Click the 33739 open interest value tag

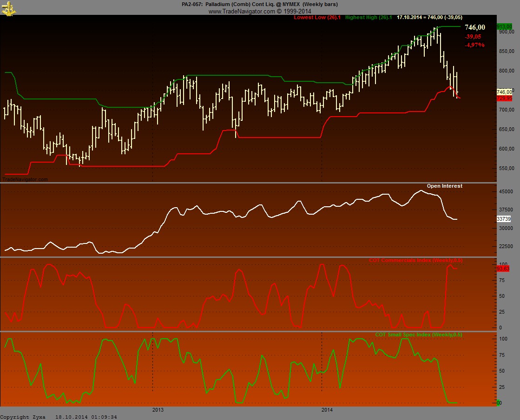[x=504, y=219]
